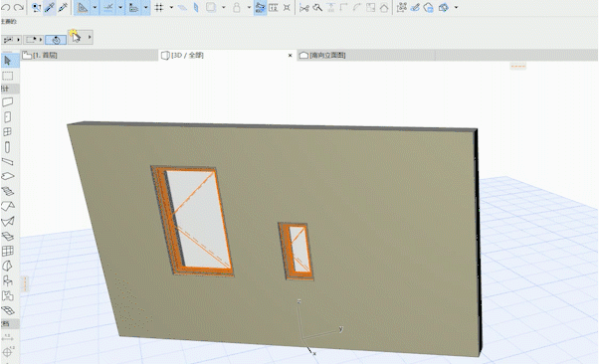Click the Trace reference icon
Image resolution: width=599 pixels, height=364 pixels.
tap(211, 7)
